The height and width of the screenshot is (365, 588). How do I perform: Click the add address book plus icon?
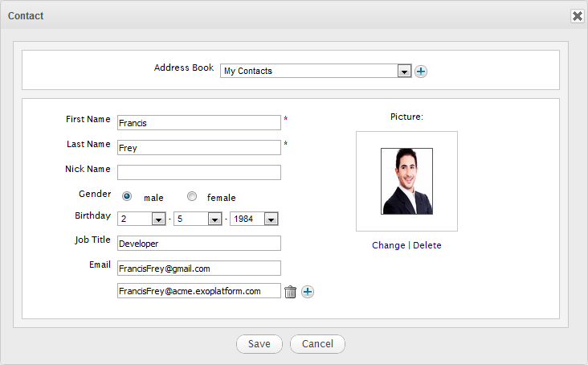[421, 72]
